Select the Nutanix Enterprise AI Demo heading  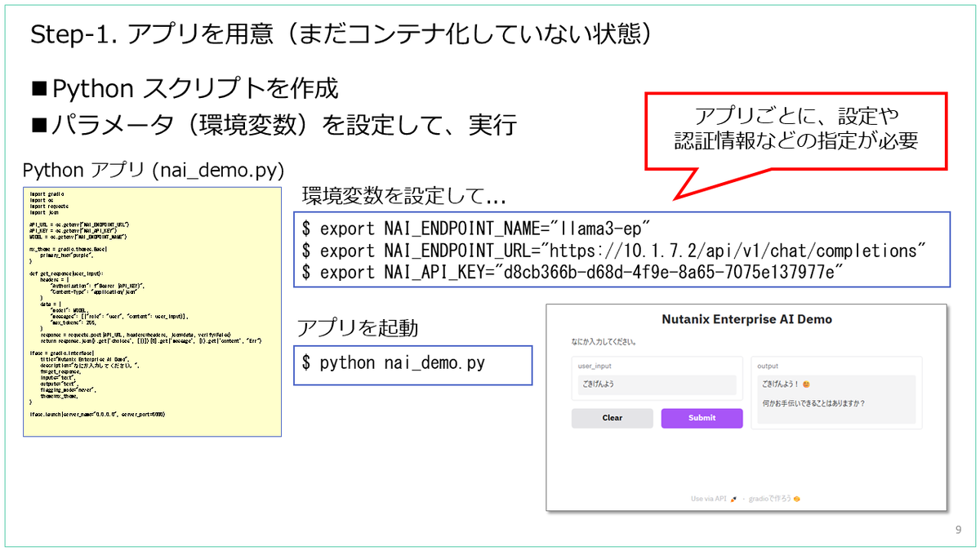pos(746,319)
